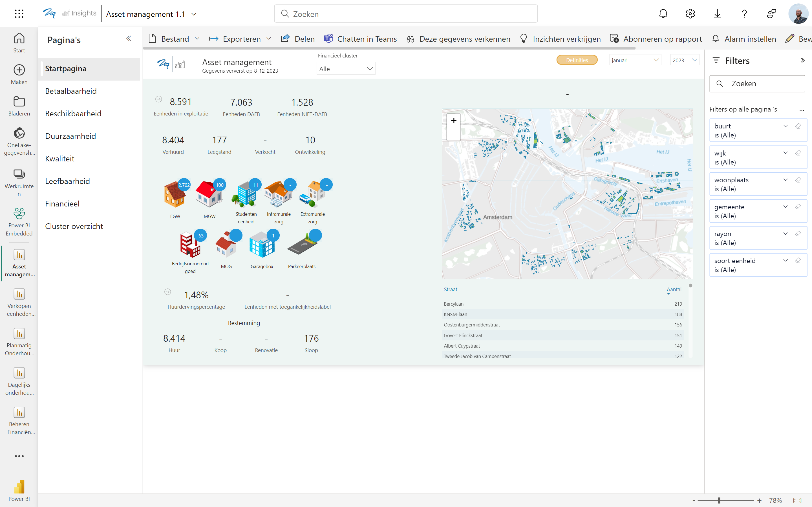Expand the gemeente filter card
Screen dimensions: 812x507
click(785, 206)
